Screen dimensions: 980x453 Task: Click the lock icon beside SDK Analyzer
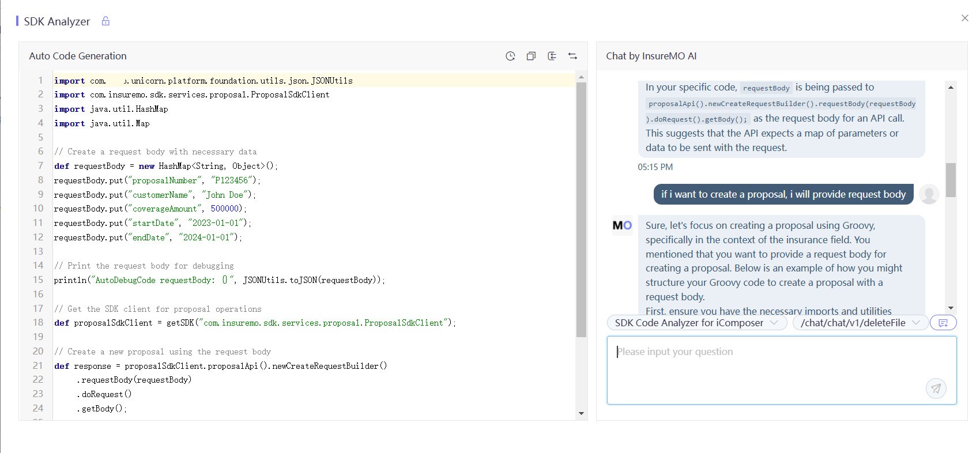105,21
